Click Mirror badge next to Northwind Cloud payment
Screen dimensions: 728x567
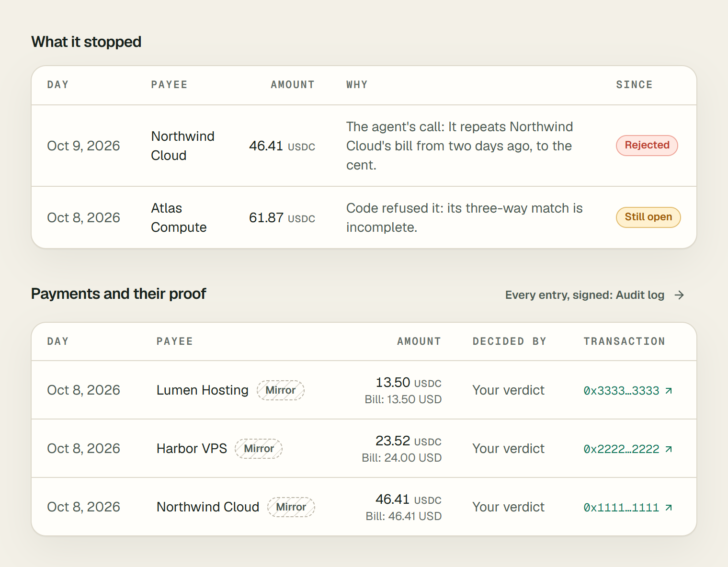click(291, 507)
